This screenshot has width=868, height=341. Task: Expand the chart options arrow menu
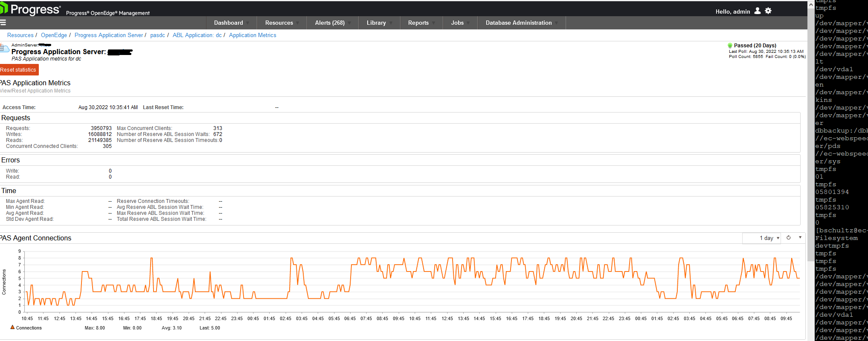(800, 237)
